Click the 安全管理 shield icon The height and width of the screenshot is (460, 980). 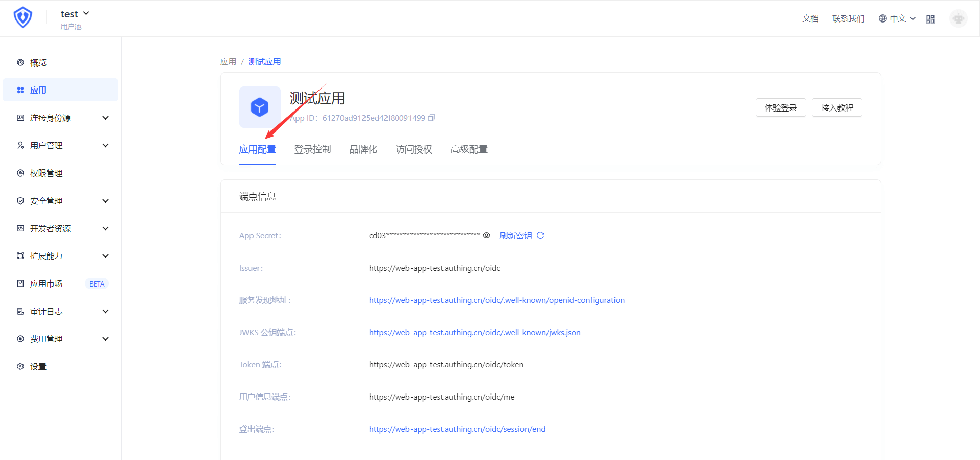pyautogui.click(x=20, y=201)
